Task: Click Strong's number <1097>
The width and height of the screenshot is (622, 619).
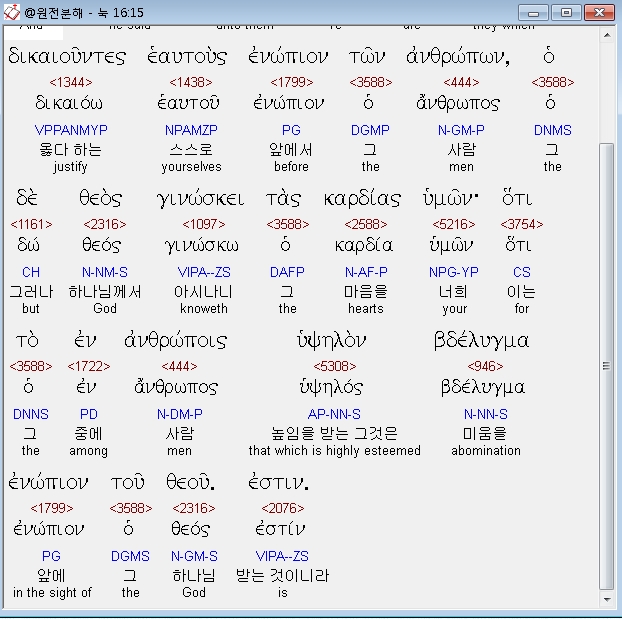Action: click(x=203, y=225)
